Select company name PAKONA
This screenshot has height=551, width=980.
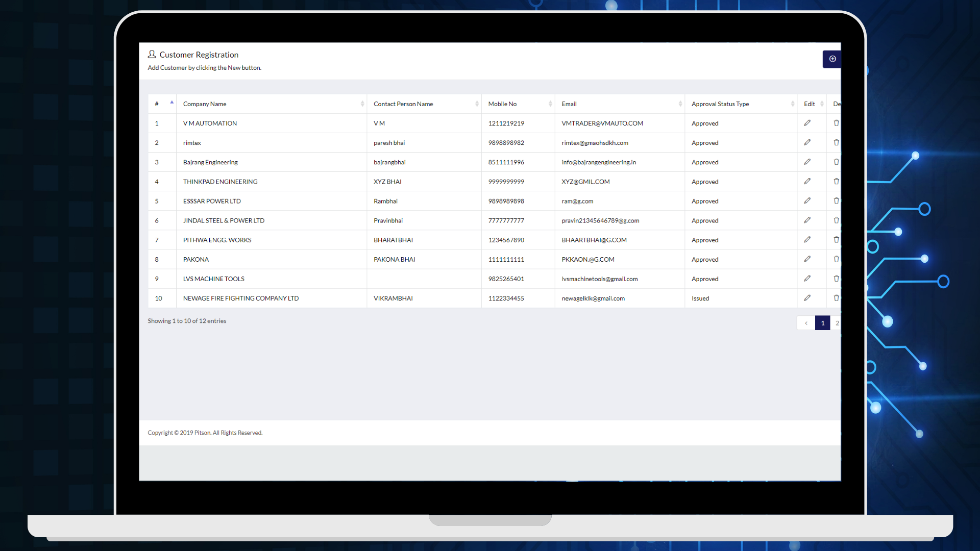(x=196, y=260)
